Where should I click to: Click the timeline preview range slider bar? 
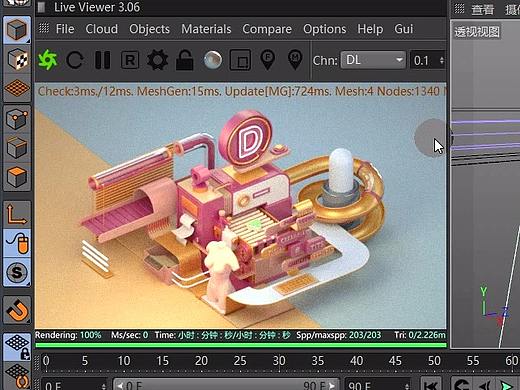(226, 385)
